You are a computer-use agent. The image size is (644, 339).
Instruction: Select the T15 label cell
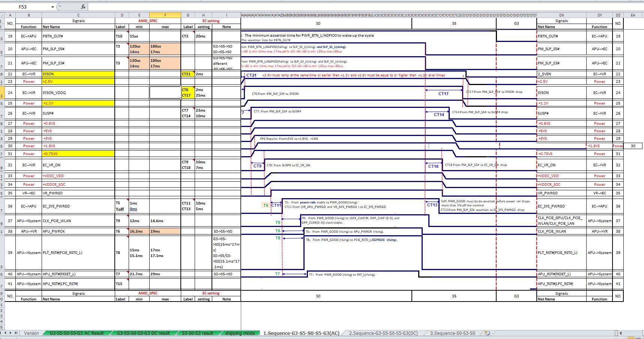click(122, 284)
